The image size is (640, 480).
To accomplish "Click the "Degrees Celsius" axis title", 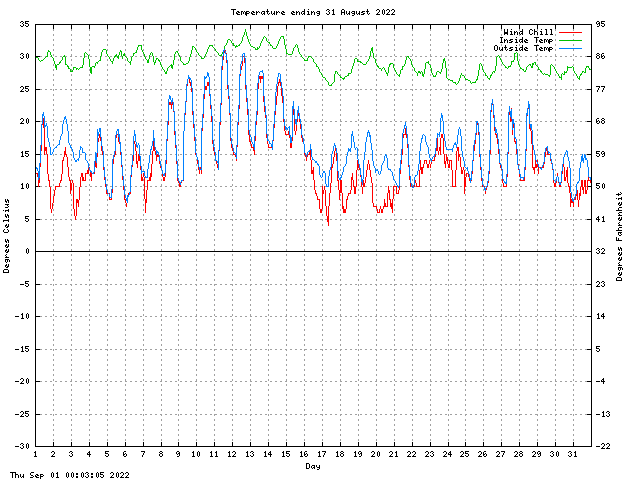I will 6,236.
